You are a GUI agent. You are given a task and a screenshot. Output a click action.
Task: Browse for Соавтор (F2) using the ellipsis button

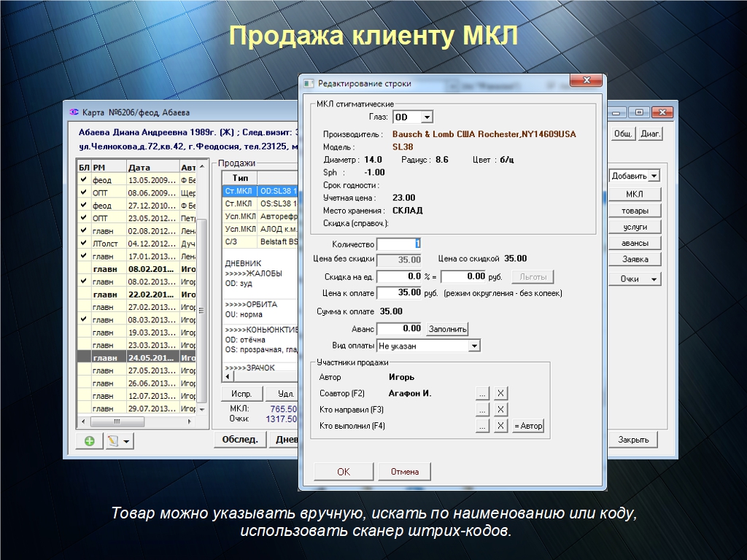point(481,393)
